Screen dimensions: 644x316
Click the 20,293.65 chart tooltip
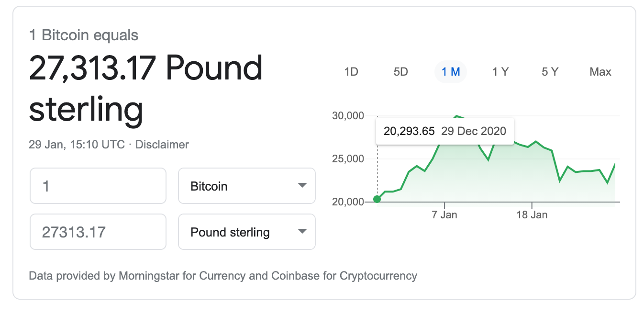click(x=445, y=131)
